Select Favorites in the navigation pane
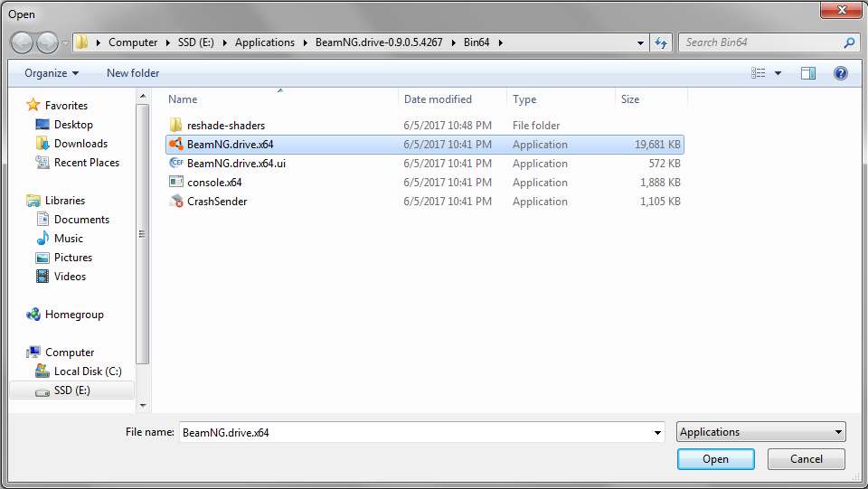Viewport: 868px width, 489px height. [x=66, y=105]
